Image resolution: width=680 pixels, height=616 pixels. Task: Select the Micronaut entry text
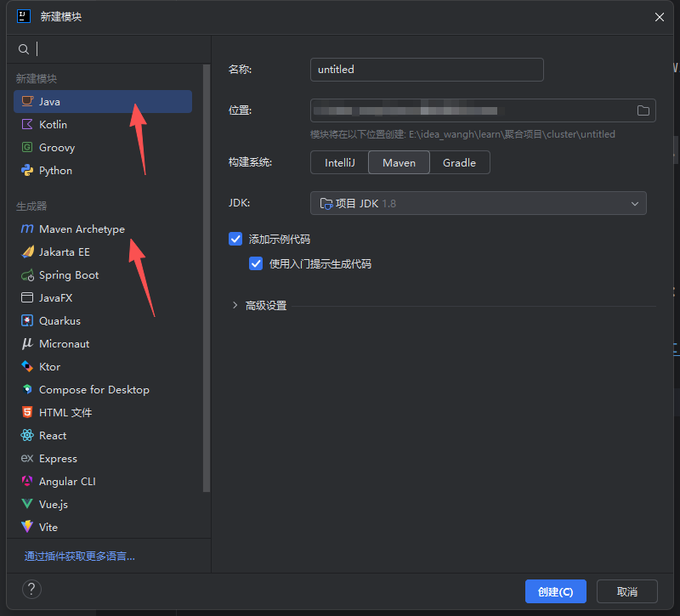(65, 344)
